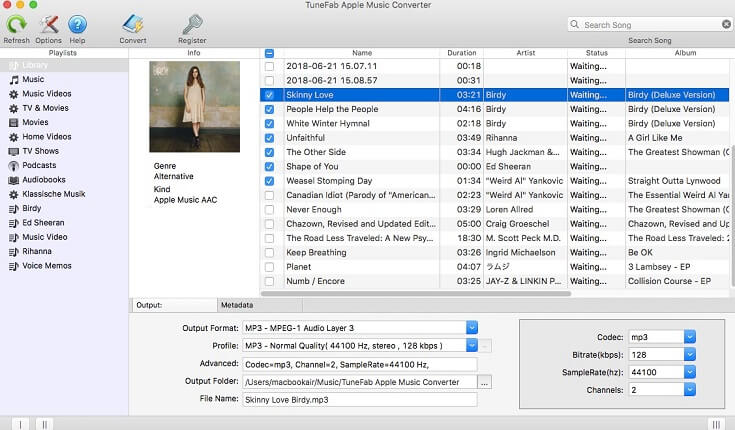
Task: Click the Search Song input field
Action: click(x=652, y=24)
